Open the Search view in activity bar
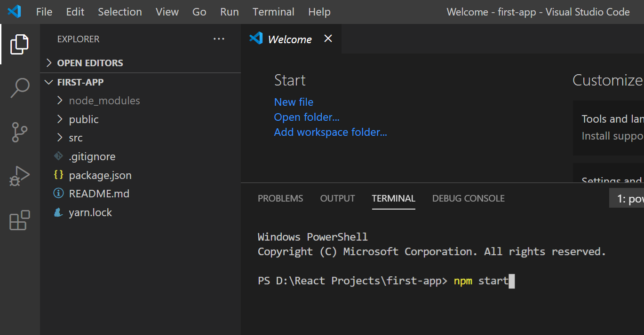This screenshot has height=335, width=644. [x=20, y=88]
